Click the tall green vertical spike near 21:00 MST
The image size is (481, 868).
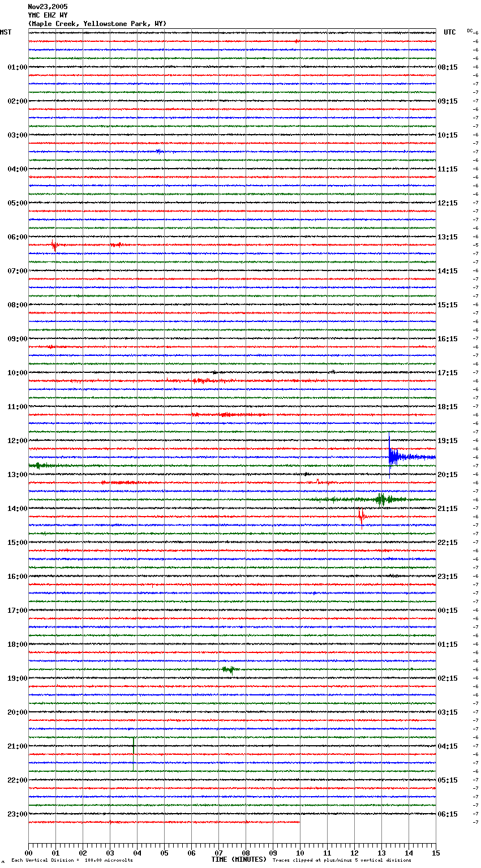pyautogui.click(x=134, y=754)
